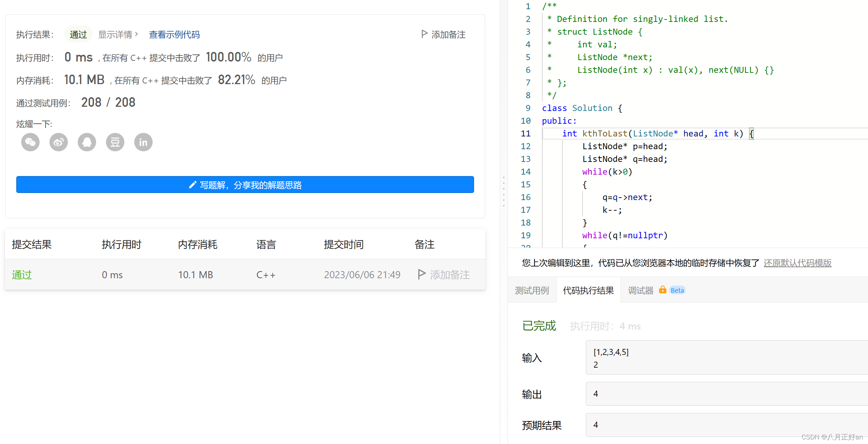868x444 pixels.
Task: Click the flag icon beside top 添加备注
Action: point(424,34)
